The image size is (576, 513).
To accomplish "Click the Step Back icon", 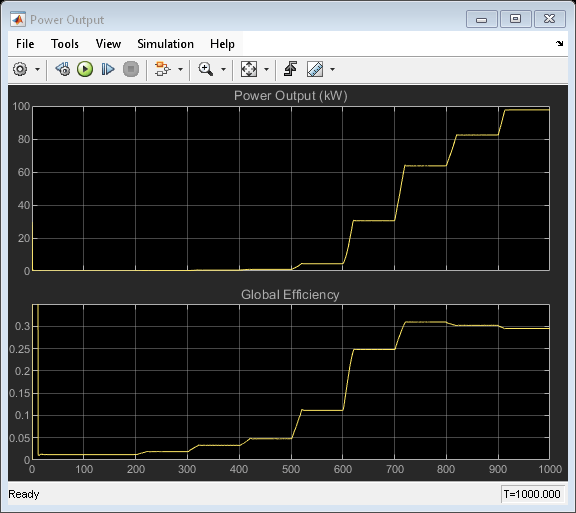I will pos(63,69).
